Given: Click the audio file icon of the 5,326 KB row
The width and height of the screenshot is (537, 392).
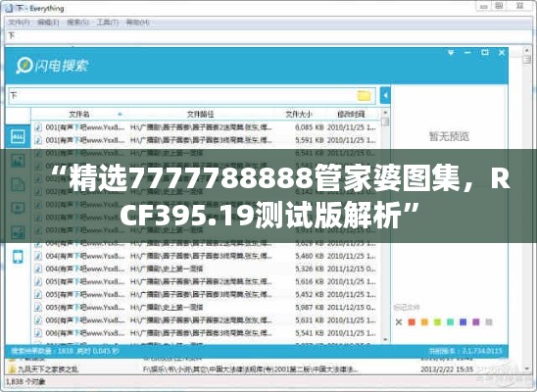Looking at the screenshot, I should (x=38, y=269).
